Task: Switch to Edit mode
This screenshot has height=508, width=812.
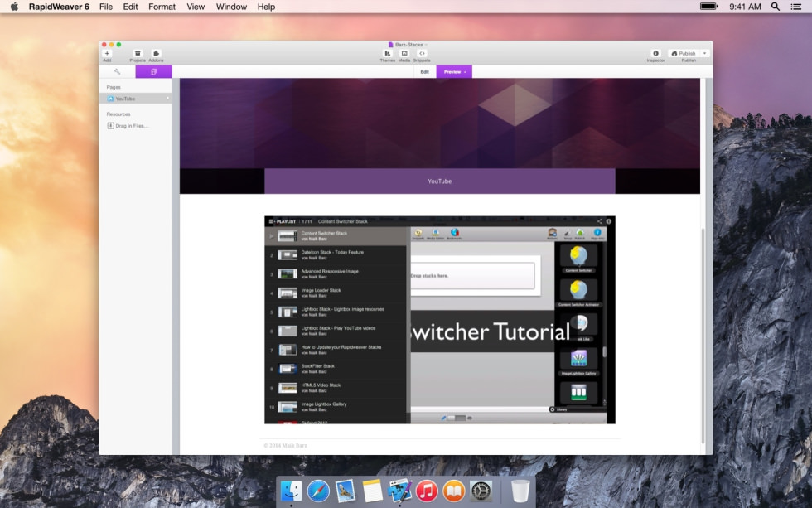Action: [424, 71]
